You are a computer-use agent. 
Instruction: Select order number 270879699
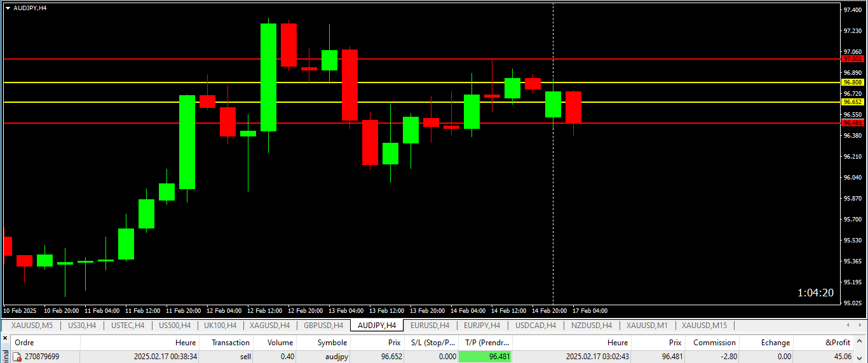click(x=42, y=357)
